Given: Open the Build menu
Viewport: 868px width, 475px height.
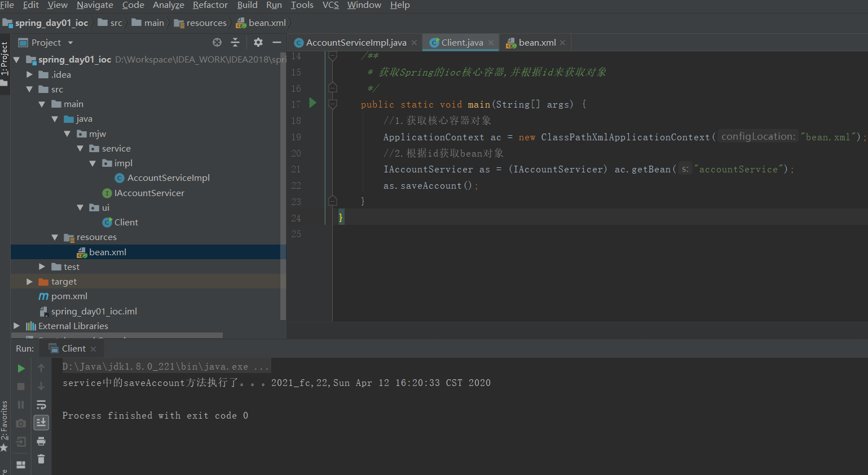Looking at the screenshot, I should [247, 5].
